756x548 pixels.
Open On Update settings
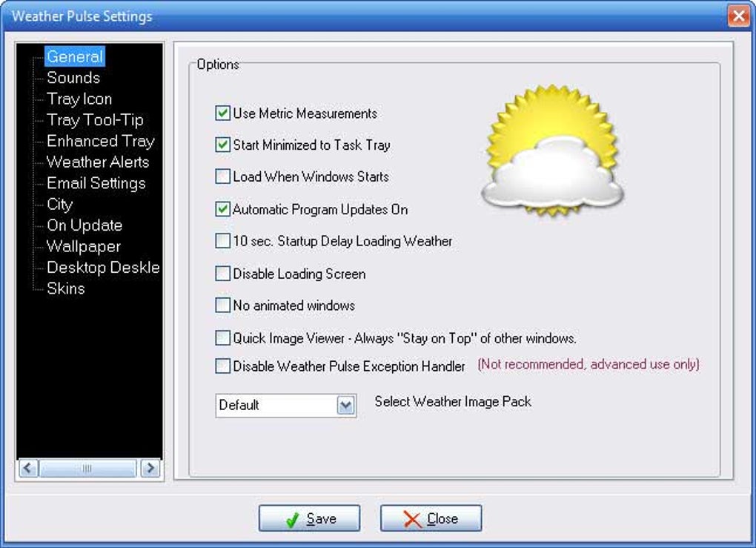pos(84,225)
